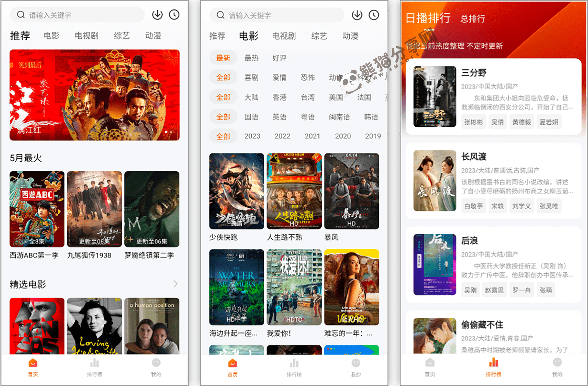Tap 我的 profile icon in right screen
588x386 pixels.
click(x=557, y=362)
